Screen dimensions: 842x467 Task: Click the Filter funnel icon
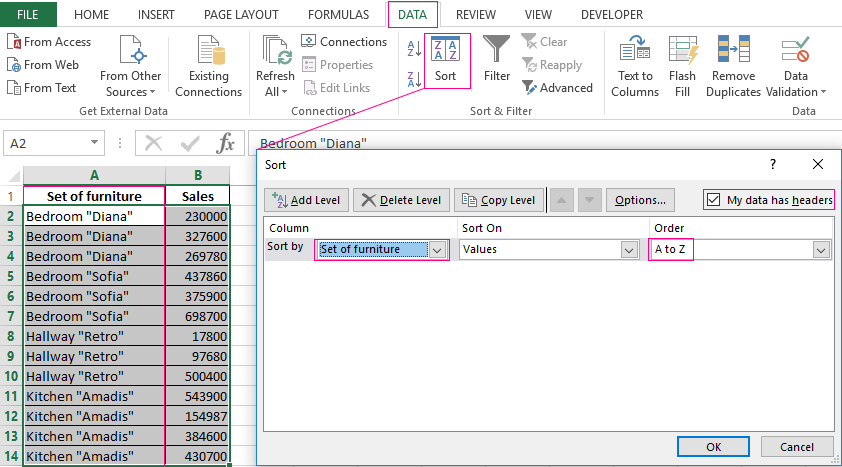(497, 52)
